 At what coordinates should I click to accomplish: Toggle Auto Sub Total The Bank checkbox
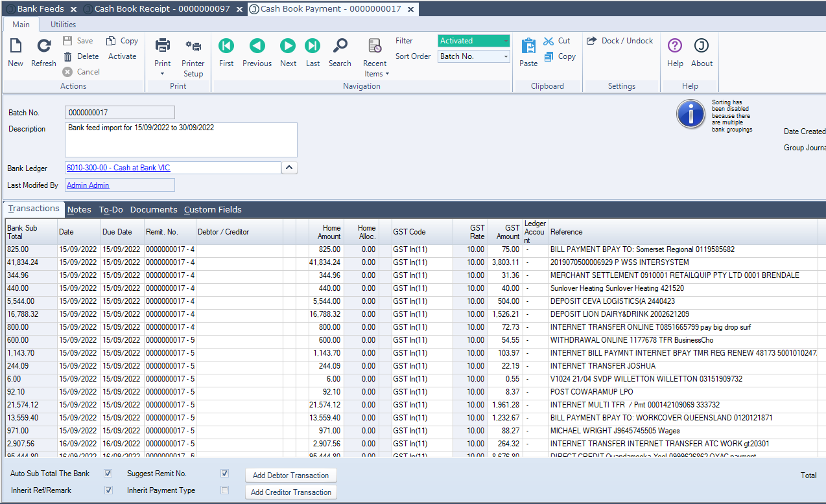[108, 474]
